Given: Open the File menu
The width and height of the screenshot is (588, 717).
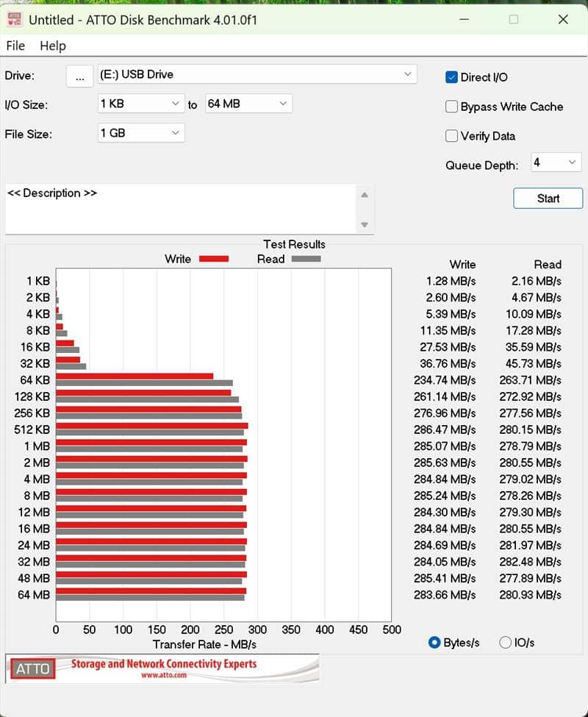Looking at the screenshot, I should [15, 46].
